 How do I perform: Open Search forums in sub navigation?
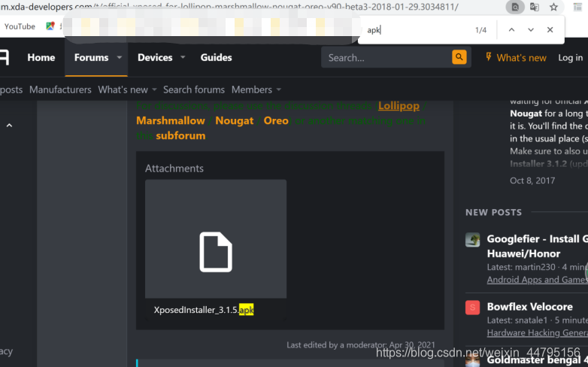pyautogui.click(x=194, y=89)
